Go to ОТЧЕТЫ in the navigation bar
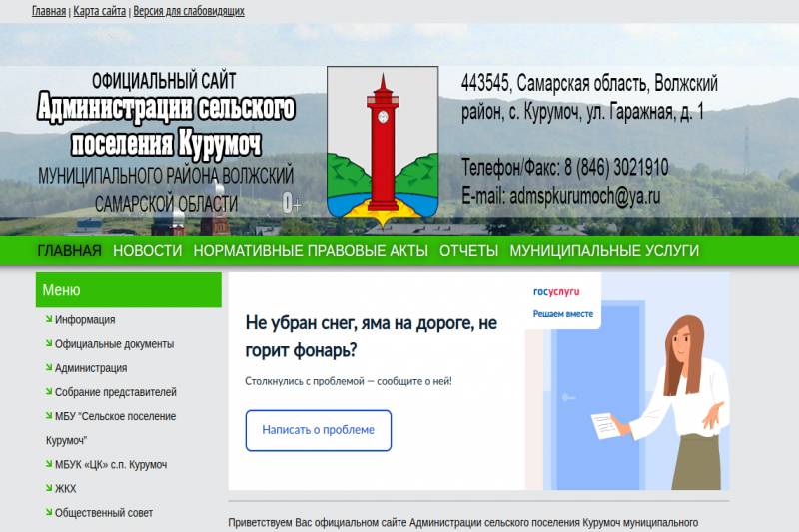The image size is (799, 532). click(468, 251)
